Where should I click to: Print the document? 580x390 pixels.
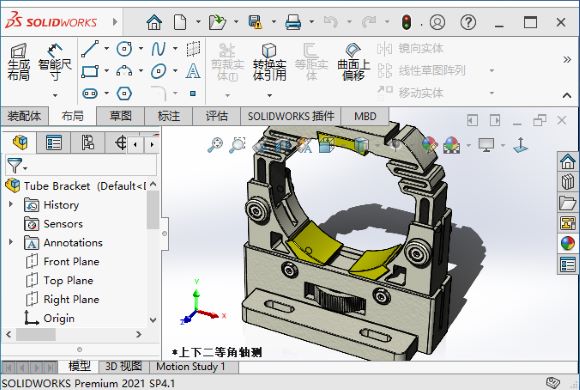(x=293, y=22)
